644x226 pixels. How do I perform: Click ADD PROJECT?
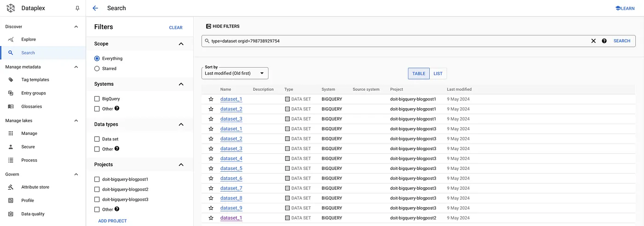pos(113,221)
